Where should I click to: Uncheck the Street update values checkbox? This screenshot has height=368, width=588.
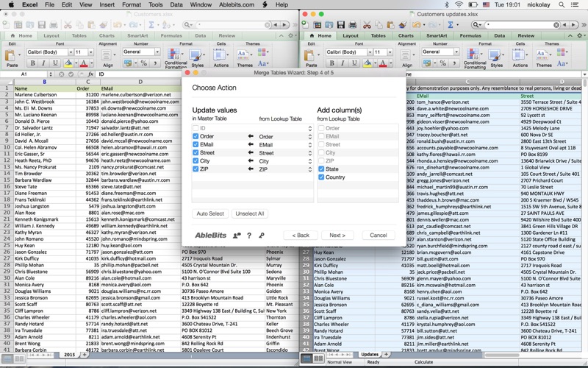(196, 153)
